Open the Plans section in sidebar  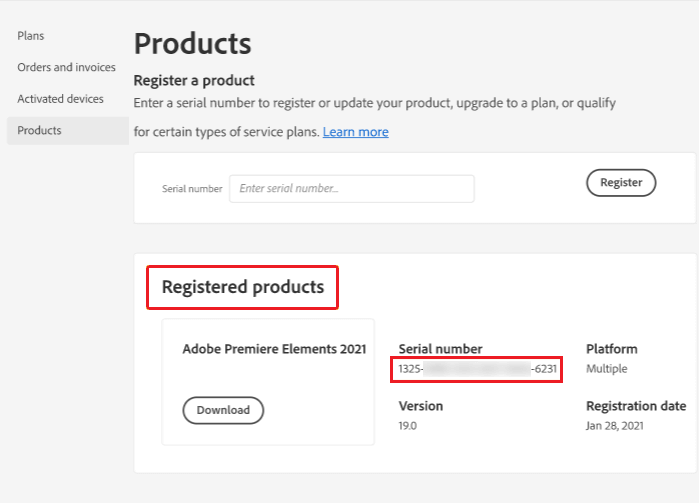click(x=31, y=36)
